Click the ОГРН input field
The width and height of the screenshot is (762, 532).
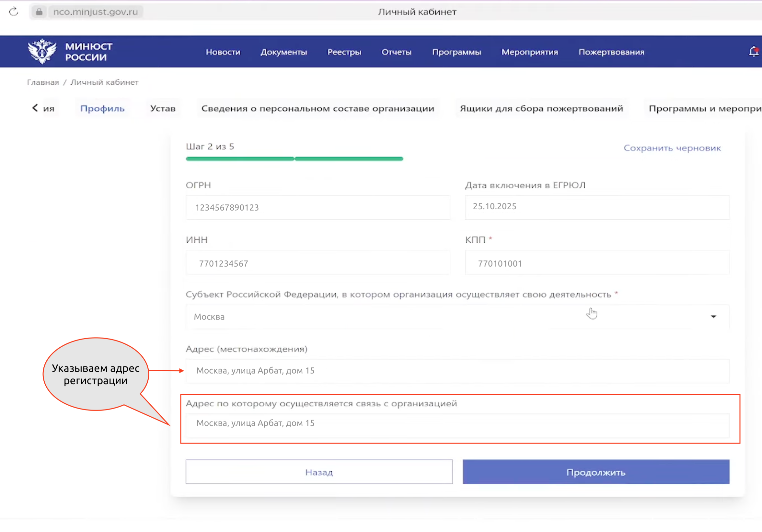point(317,207)
